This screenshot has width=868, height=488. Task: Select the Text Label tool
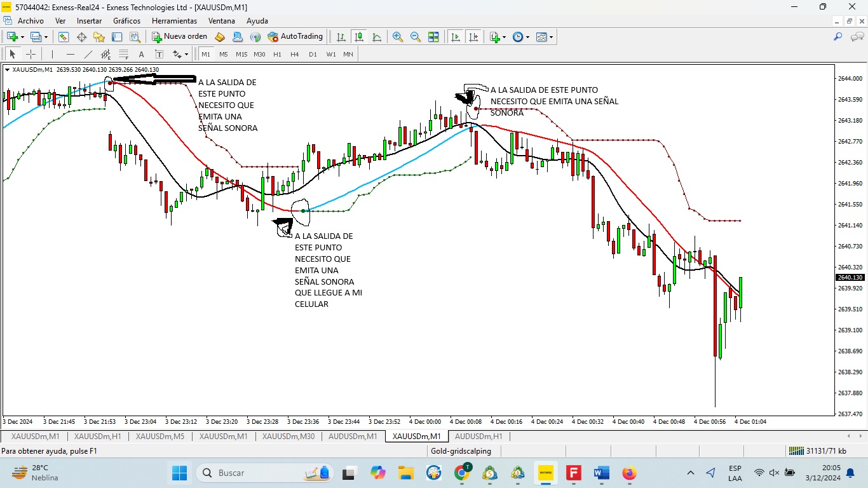click(x=159, y=54)
